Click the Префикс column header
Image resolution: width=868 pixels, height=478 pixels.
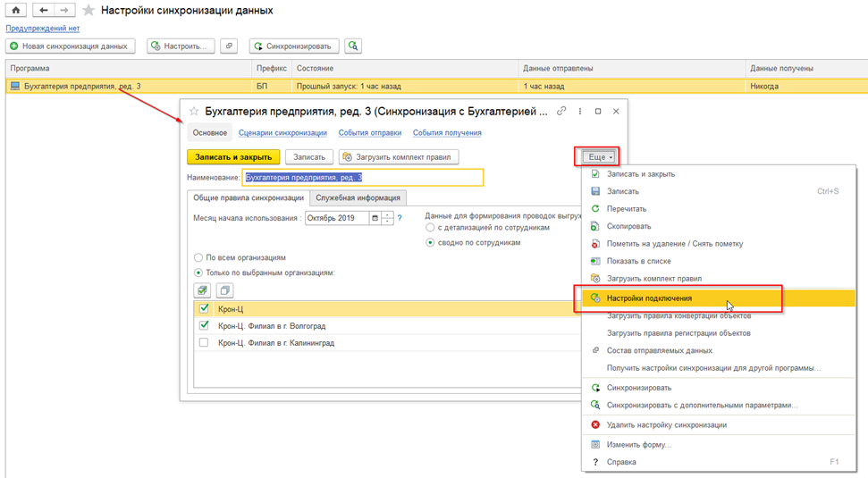click(x=272, y=69)
